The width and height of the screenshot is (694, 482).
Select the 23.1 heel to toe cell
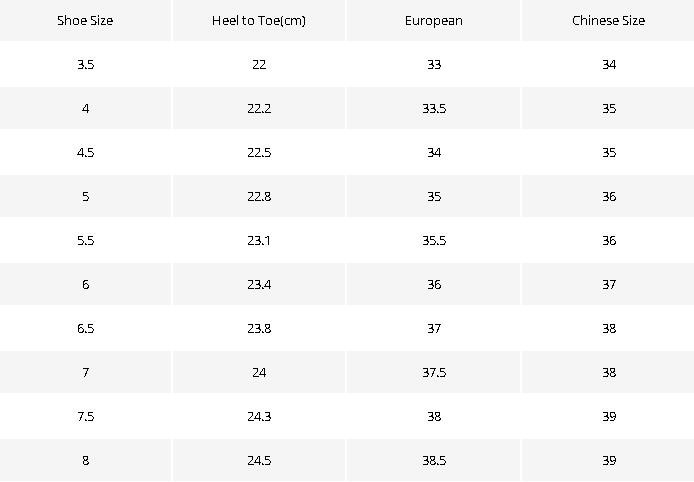click(x=259, y=240)
